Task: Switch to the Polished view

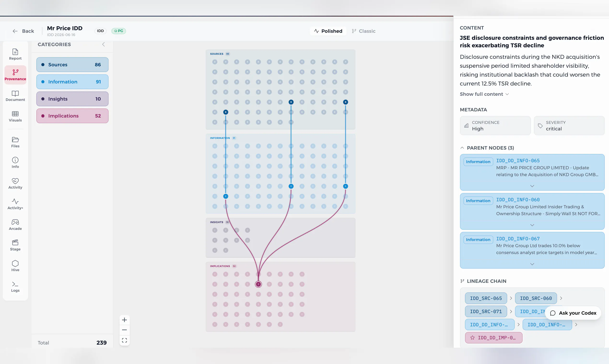Action: click(328, 31)
